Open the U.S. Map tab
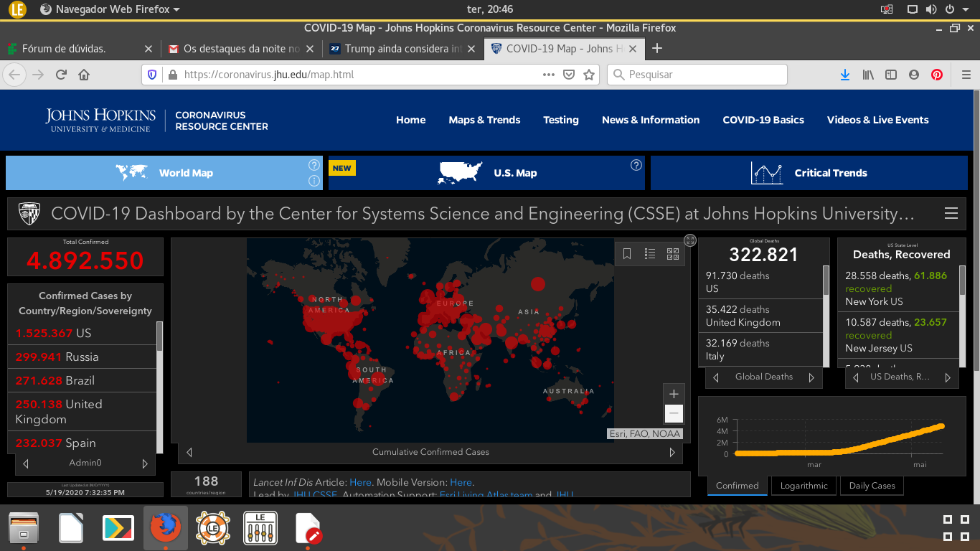This screenshot has height=551, width=980. (x=486, y=173)
